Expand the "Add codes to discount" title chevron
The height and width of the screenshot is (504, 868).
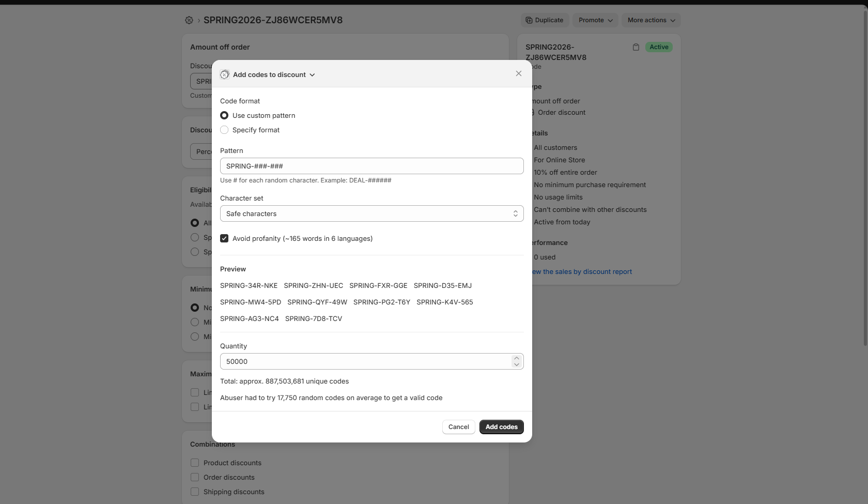[x=312, y=74]
